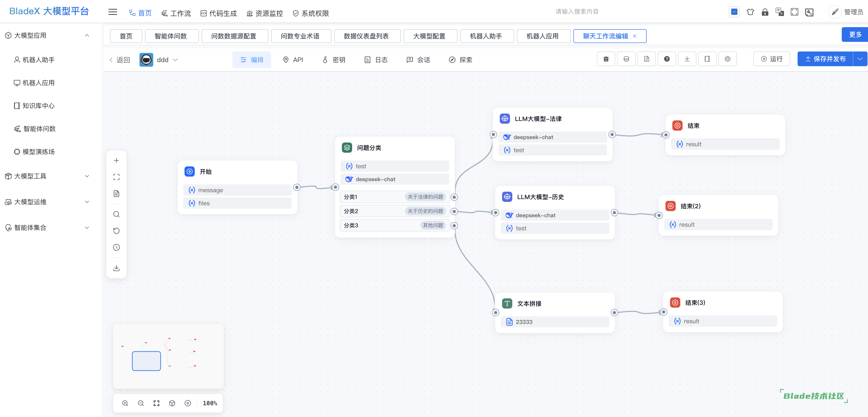The height and width of the screenshot is (417, 868).
Task: Click the 分类3 output connector handle
Action: (x=454, y=226)
